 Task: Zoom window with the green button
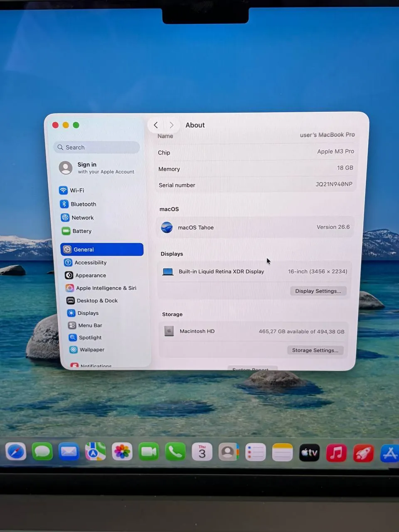(76, 125)
